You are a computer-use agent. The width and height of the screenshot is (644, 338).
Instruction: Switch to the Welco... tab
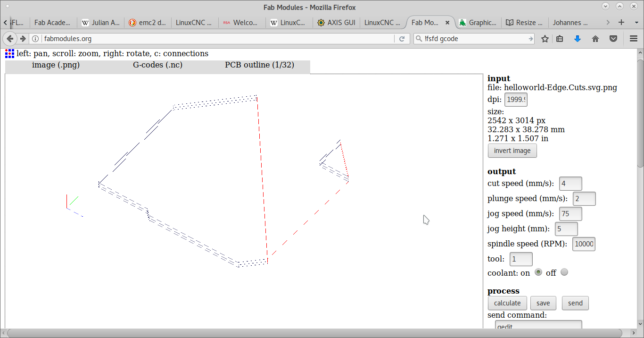click(242, 22)
